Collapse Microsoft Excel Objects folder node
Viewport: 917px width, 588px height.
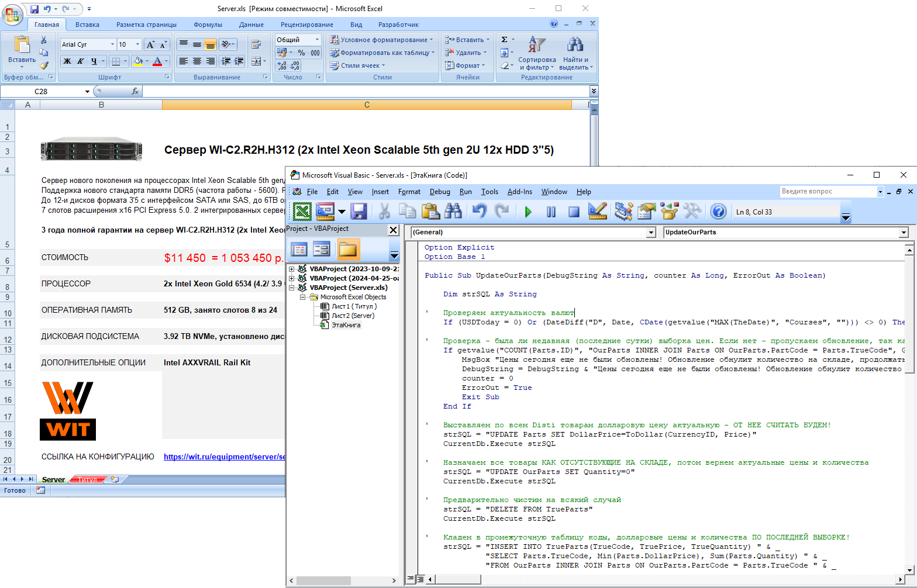point(302,297)
